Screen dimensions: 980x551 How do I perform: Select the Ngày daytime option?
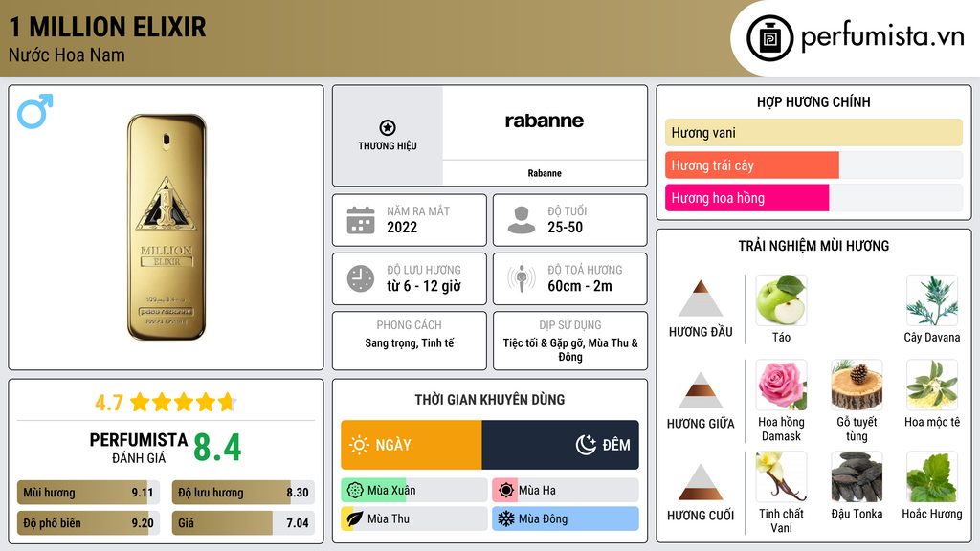coord(412,445)
